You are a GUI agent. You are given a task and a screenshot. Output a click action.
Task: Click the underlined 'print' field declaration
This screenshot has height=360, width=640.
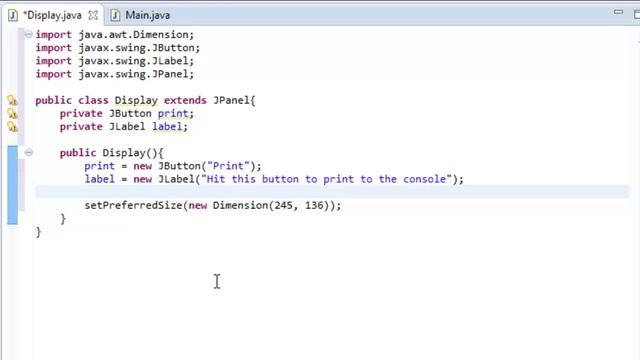[x=173, y=113]
